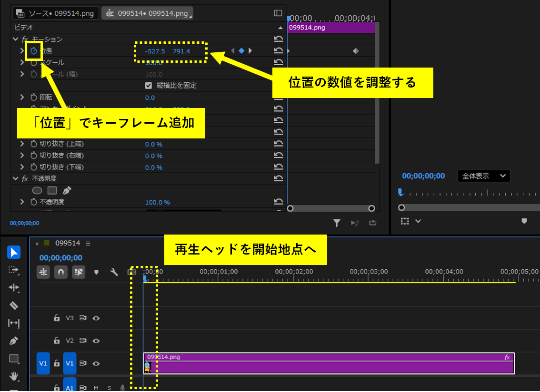Choose the Hand tool
540x392 pixels.
(14, 376)
